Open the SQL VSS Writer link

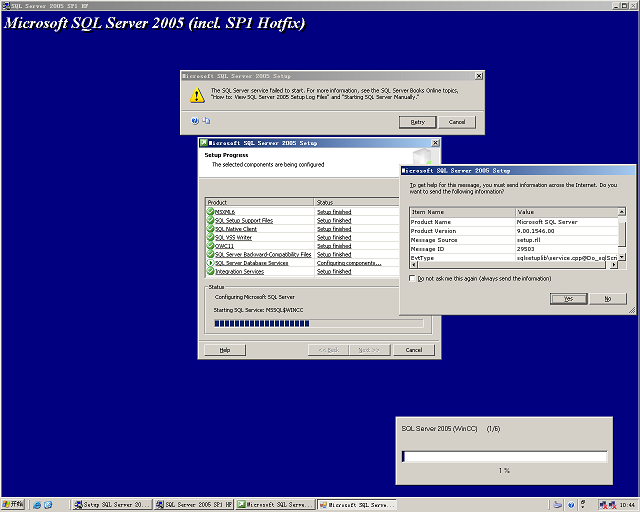pyautogui.click(x=233, y=238)
